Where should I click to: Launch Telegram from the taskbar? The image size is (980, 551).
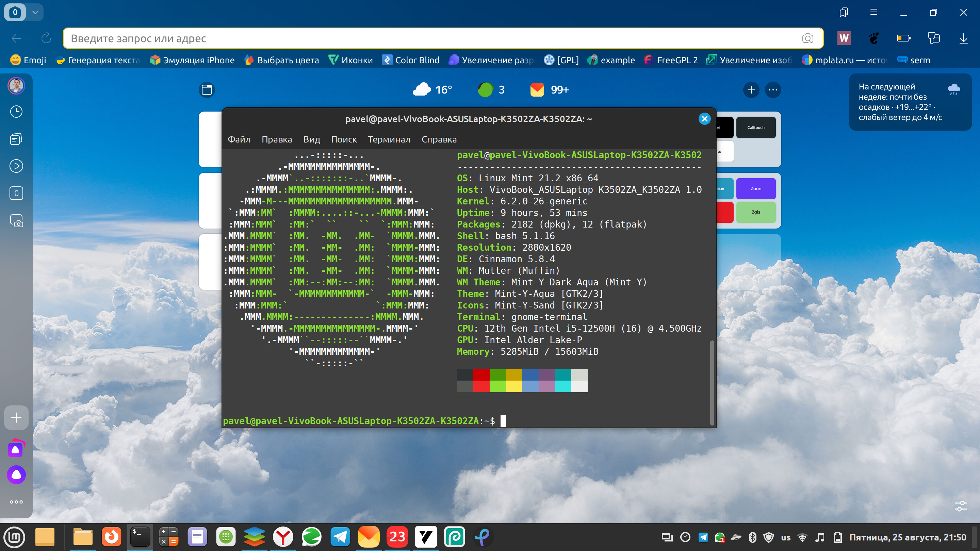point(340,537)
